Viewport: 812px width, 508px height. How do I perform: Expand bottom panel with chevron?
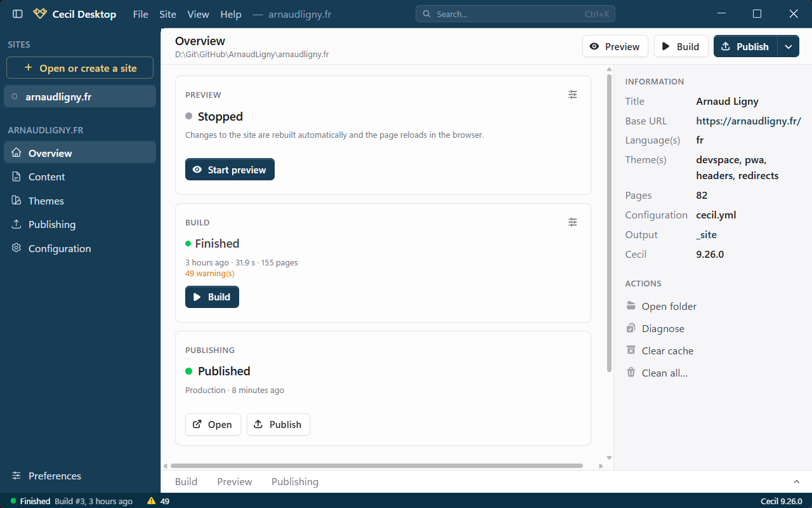pyautogui.click(x=797, y=482)
